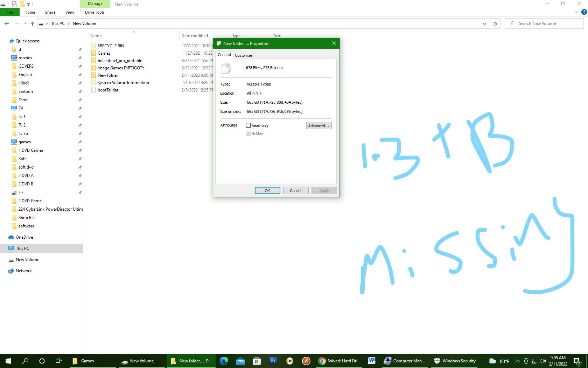
Task: Open COVERS in Quick access
Action: click(26, 66)
